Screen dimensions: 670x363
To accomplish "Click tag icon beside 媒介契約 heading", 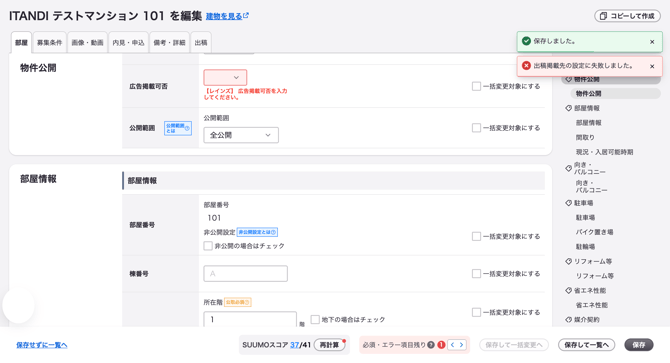I will click(568, 319).
